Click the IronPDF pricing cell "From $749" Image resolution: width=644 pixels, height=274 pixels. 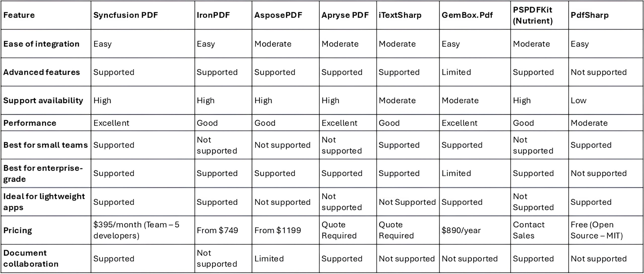217,230
